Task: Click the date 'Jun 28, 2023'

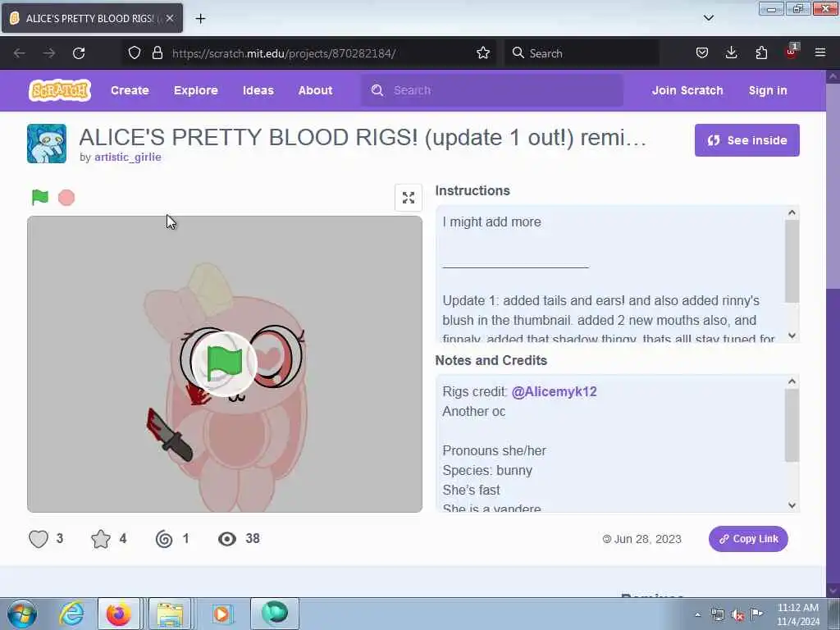Action: click(647, 539)
